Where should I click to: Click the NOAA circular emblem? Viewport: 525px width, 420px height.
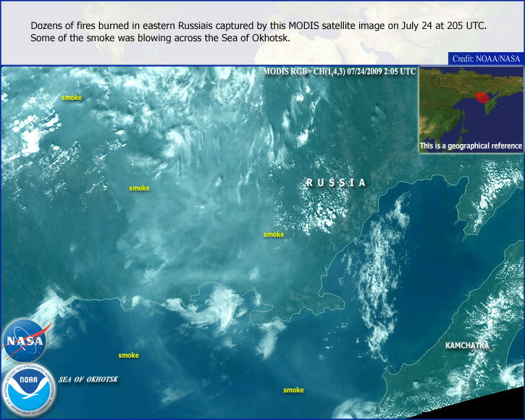28,387
